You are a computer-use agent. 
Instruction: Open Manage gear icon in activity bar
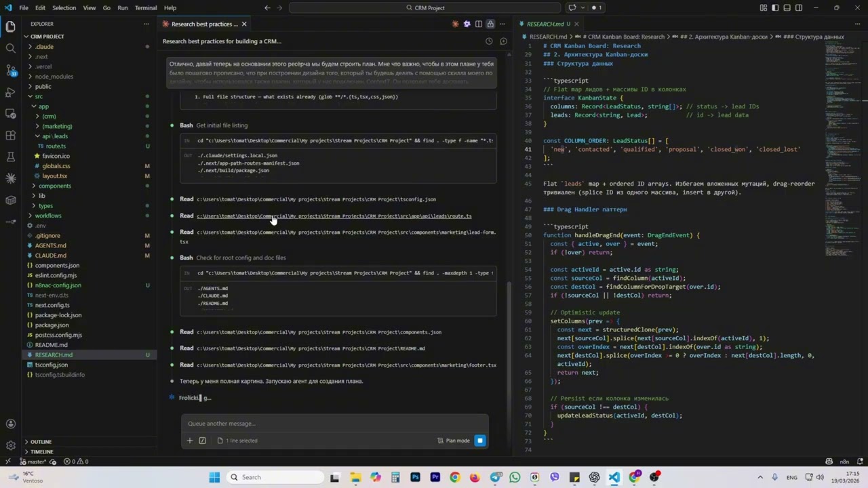10,445
